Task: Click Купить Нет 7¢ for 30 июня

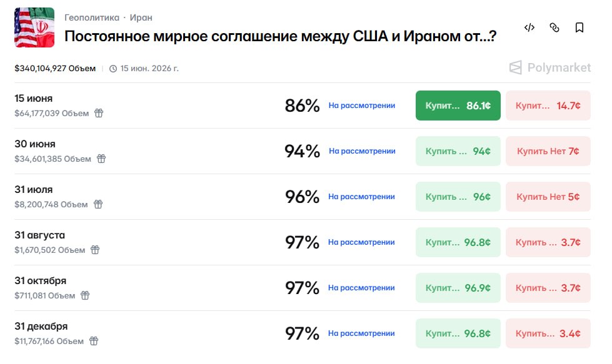Action: 548,151
